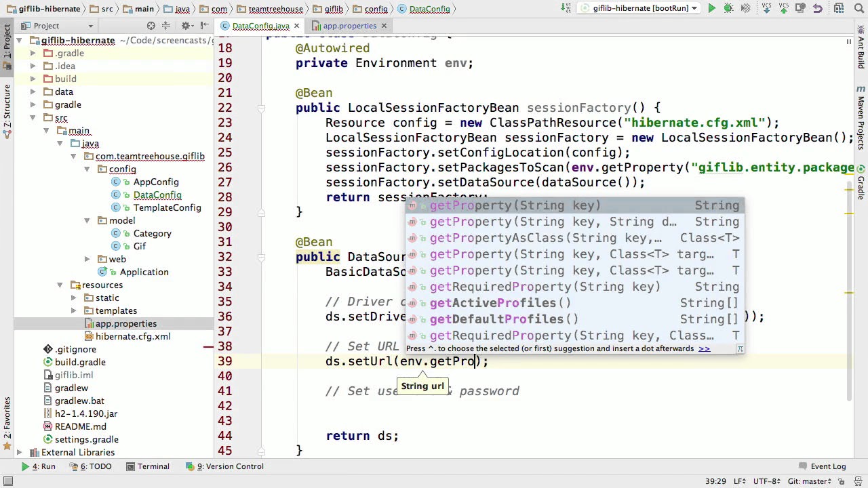Open the hector inspector icon

click(859, 481)
